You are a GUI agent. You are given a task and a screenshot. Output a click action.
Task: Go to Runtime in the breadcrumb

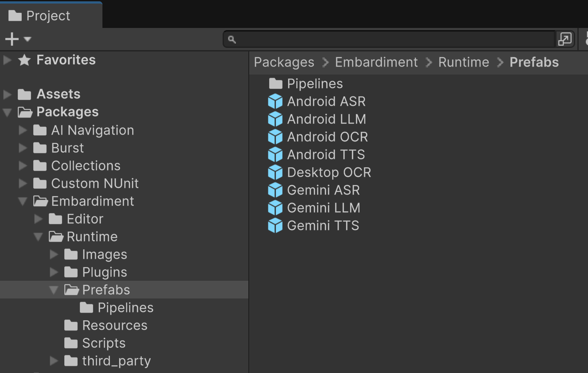point(463,63)
